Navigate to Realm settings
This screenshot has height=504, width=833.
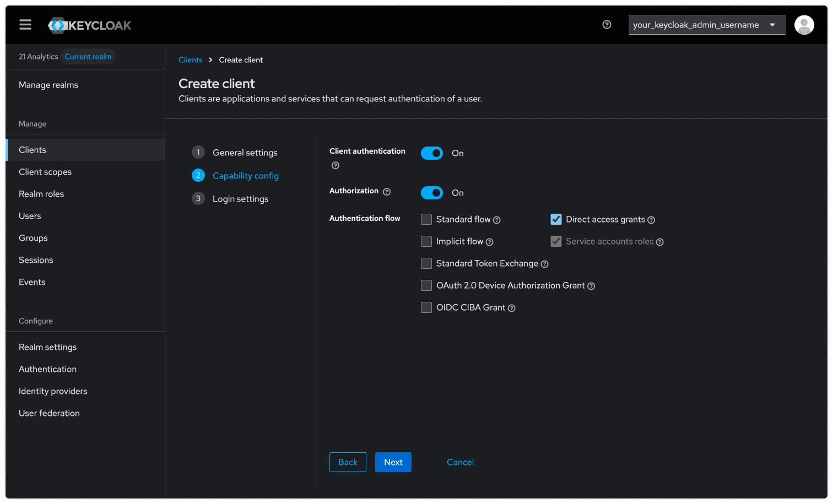click(x=47, y=347)
